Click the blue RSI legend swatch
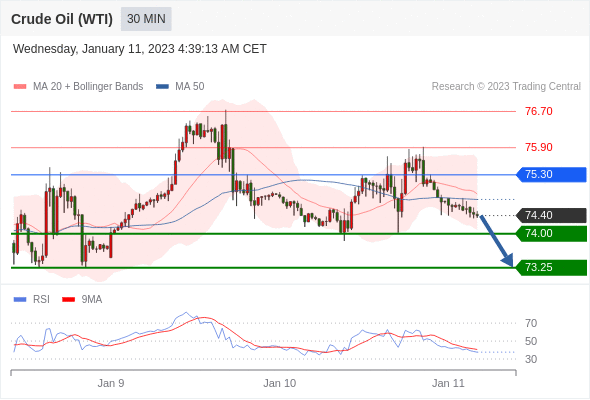590x400 pixels. pyautogui.click(x=20, y=300)
